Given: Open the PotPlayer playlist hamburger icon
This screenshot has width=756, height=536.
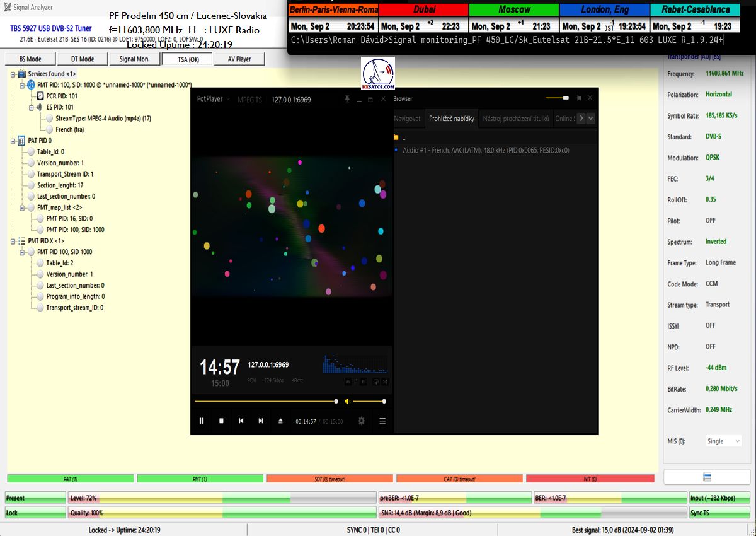Looking at the screenshot, I should click(x=382, y=421).
